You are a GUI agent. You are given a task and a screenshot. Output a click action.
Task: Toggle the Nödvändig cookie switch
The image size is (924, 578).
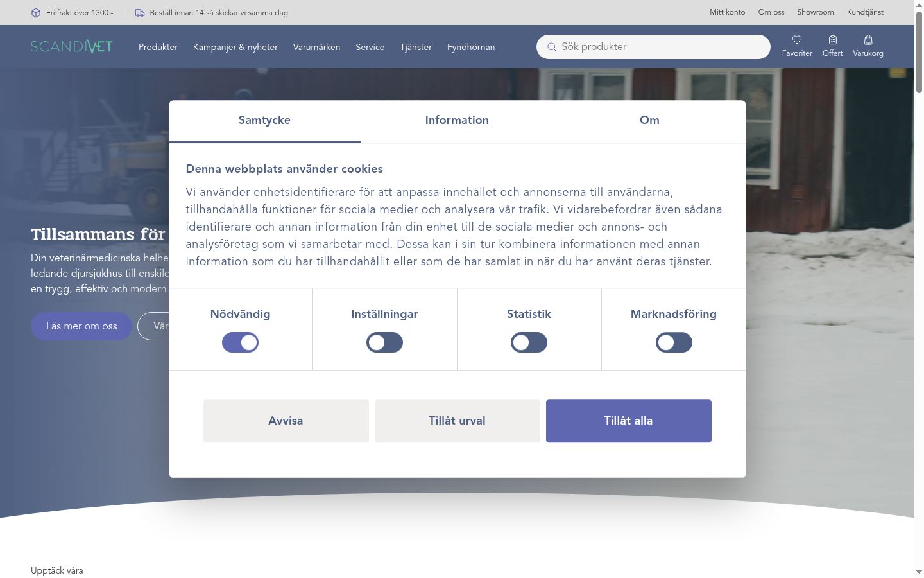(240, 342)
